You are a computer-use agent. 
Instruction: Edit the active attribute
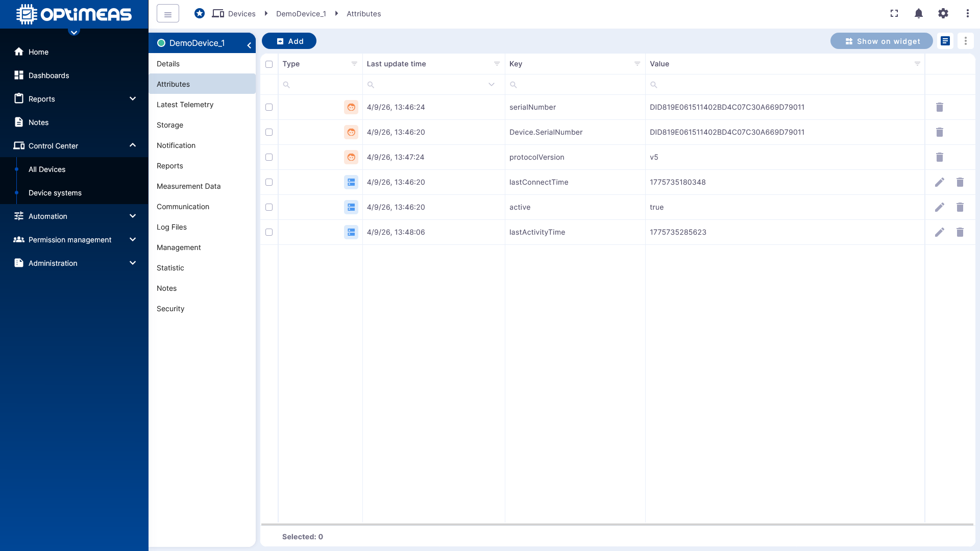point(940,207)
